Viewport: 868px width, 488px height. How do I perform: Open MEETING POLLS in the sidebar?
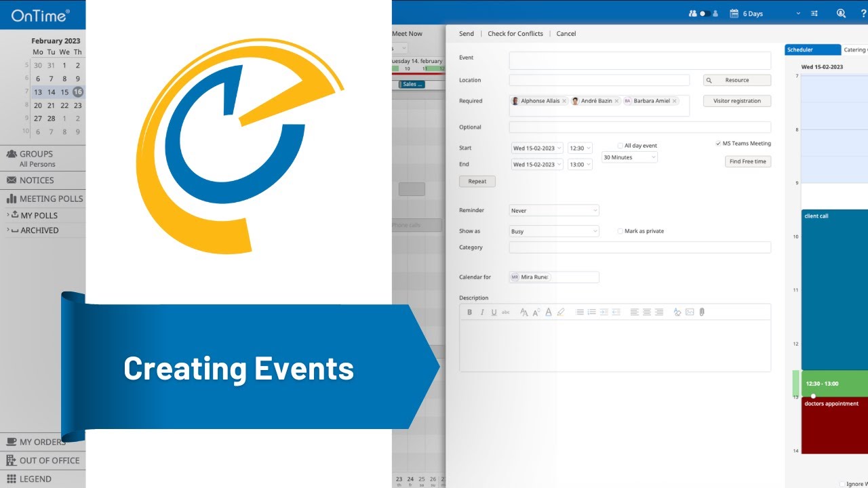tap(43, 199)
